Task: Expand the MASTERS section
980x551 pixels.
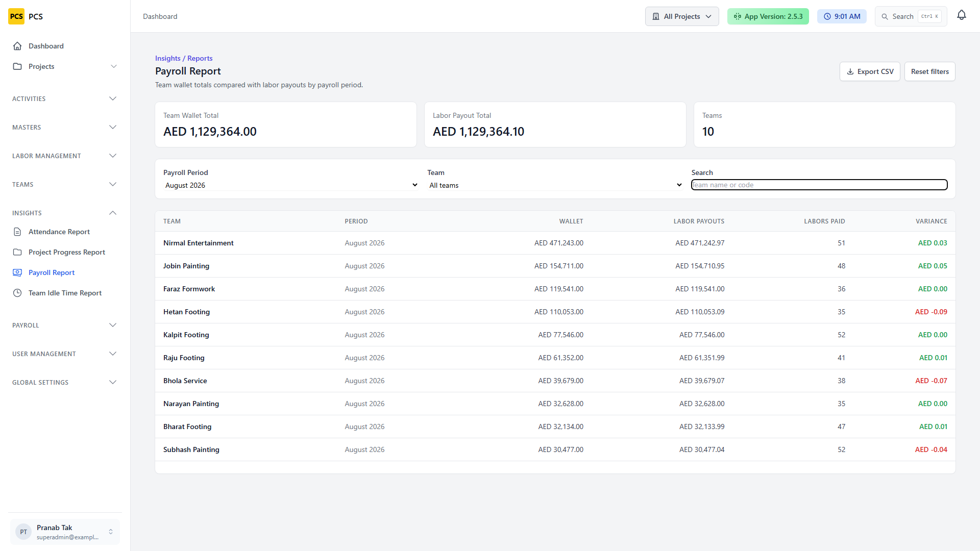Action: pyautogui.click(x=65, y=127)
